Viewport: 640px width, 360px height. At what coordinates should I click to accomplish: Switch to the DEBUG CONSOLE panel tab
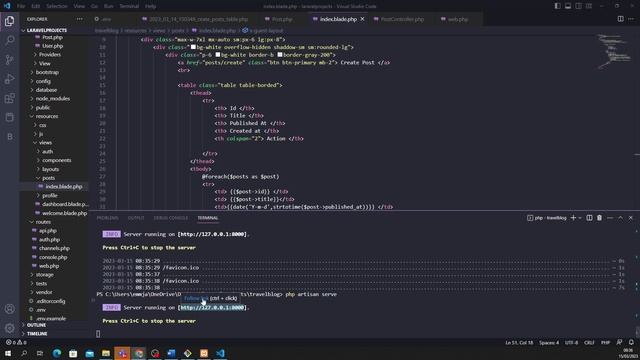(x=171, y=218)
